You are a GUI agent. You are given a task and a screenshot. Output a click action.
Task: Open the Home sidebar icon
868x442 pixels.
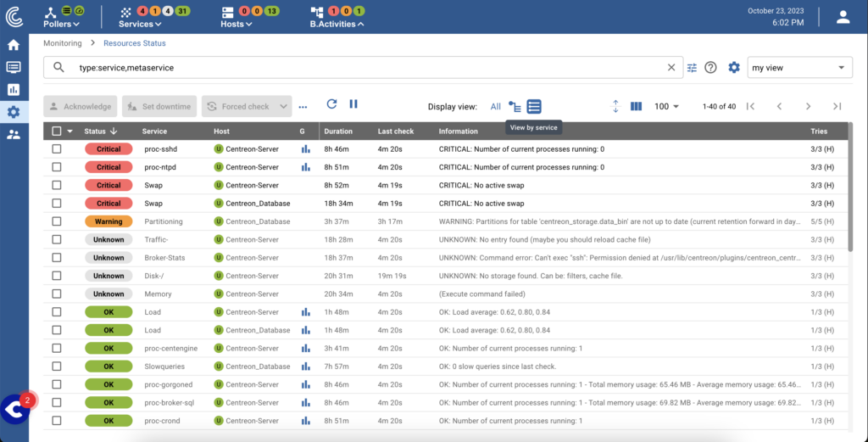(x=14, y=45)
